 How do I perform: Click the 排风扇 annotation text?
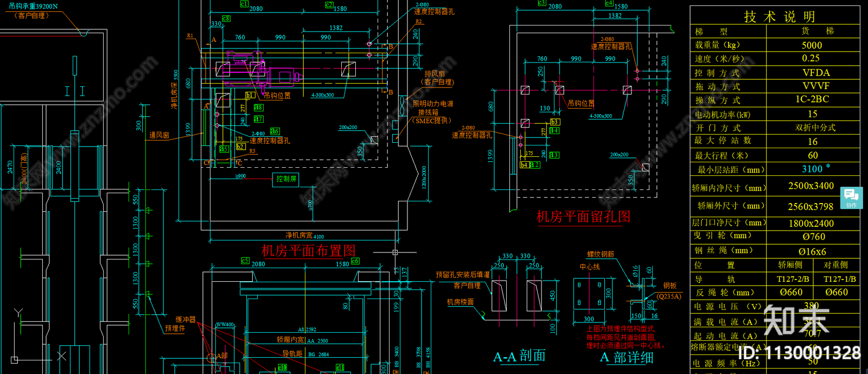coord(435,74)
